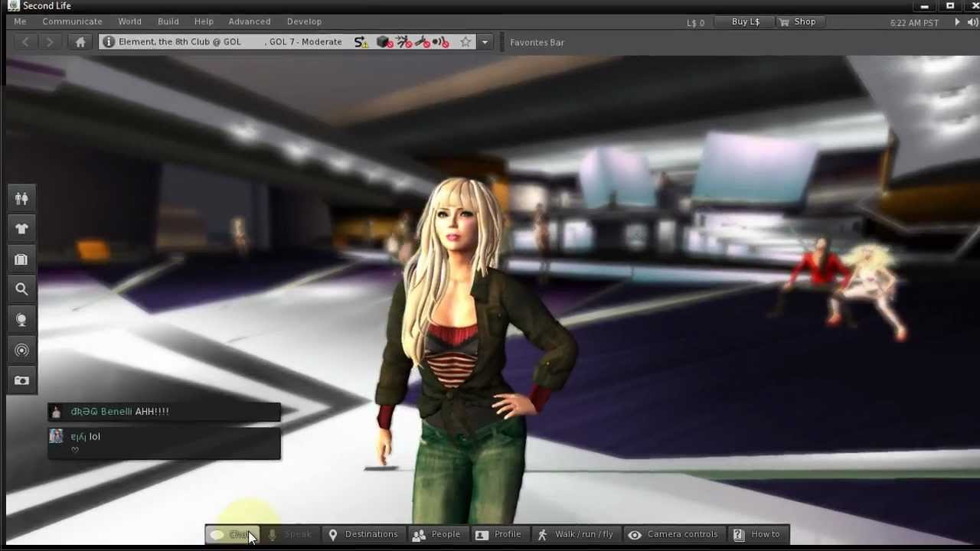
Task: Start media playback with the play arrow
Action: pyautogui.click(x=957, y=22)
